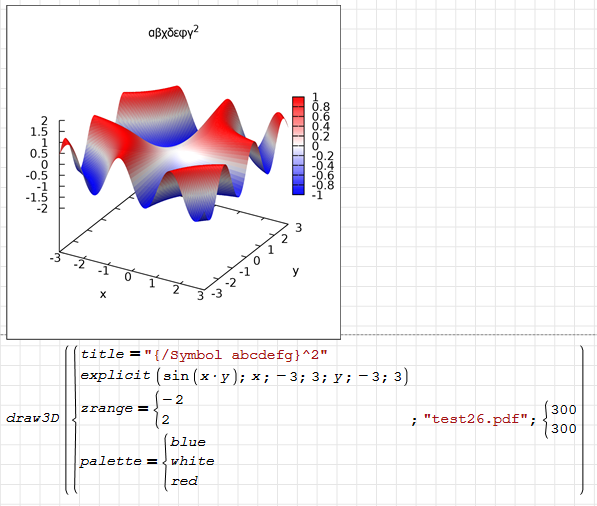This screenshot has width=597, height=506.
Task: Click the zrange lower value -2
Action: (x=173, y=400)
